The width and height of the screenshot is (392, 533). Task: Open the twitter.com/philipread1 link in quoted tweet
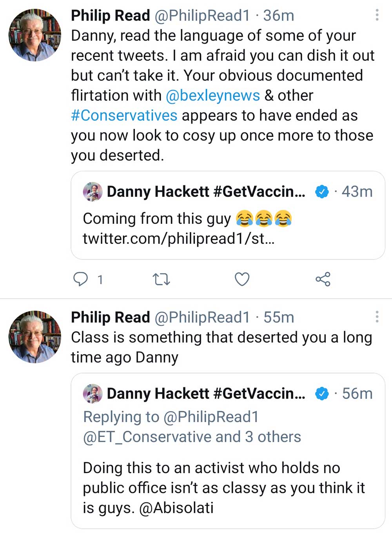click(x=178, y=238)
